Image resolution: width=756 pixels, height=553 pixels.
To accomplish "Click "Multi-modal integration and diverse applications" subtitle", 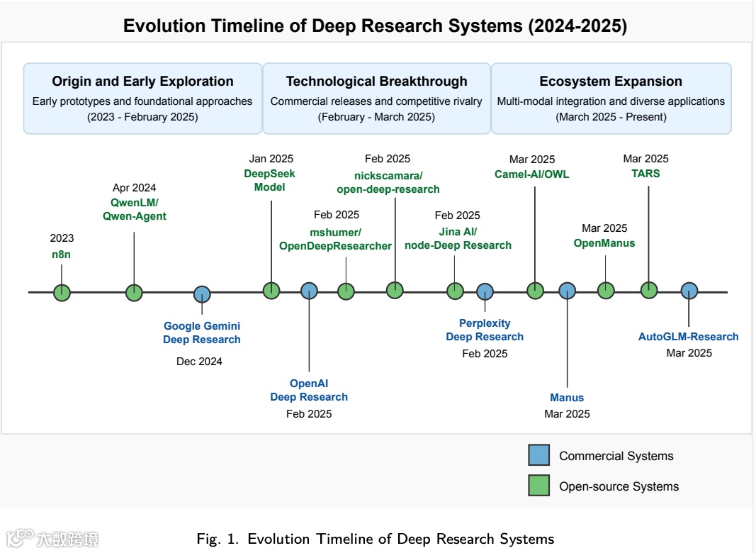I will (611, 101).
